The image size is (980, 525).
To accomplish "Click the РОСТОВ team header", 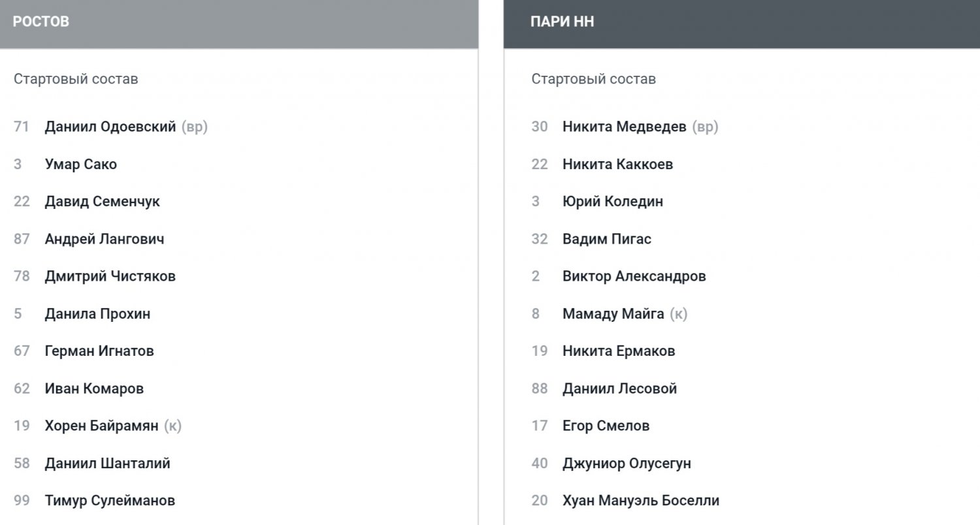I will tap(41, 22).
